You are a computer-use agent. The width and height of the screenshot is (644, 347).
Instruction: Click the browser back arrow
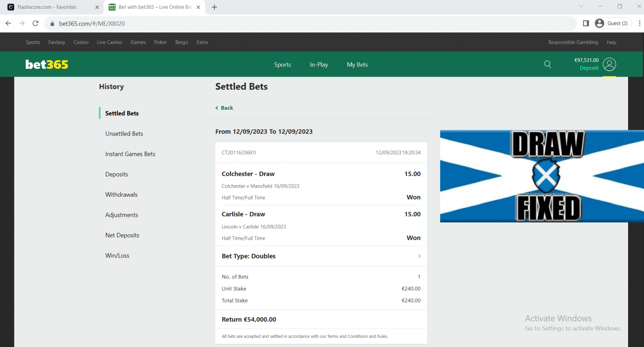tap(8, 23)
